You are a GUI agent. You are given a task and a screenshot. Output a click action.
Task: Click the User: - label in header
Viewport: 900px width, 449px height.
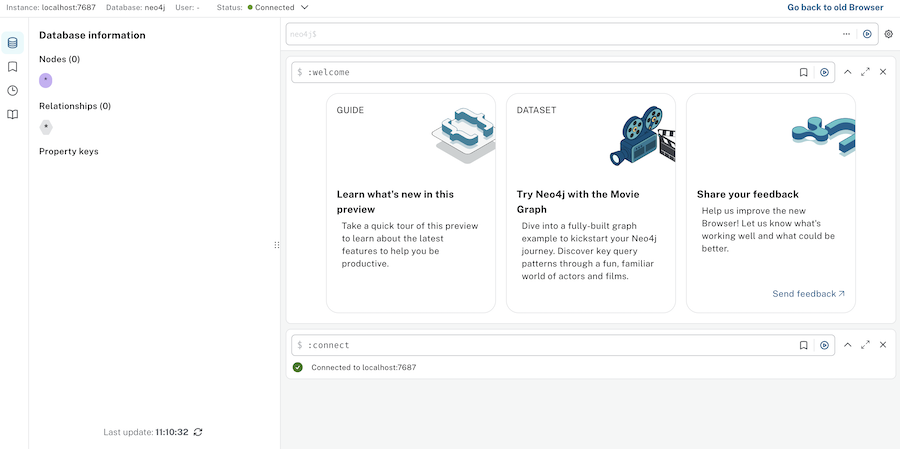coord(188,7)
